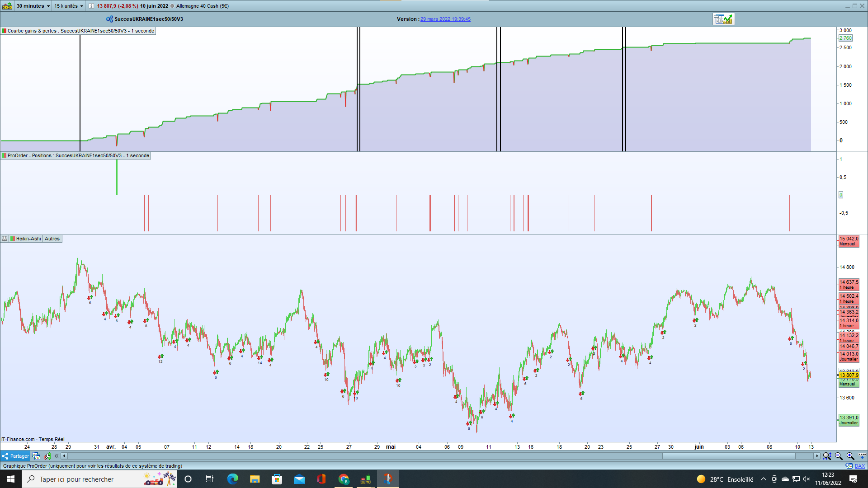868x488 pixels.
Task: Open the detailed report icon at top right
Action: pos(723,19)
